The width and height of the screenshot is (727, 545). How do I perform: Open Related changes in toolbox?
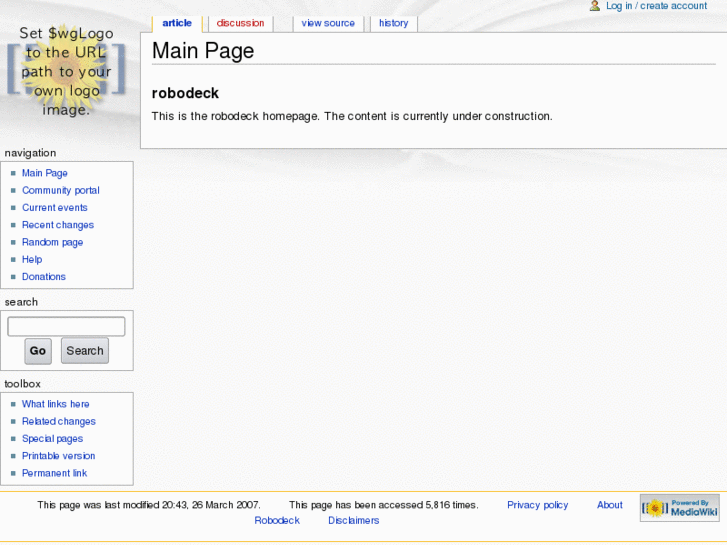[59, 421]
